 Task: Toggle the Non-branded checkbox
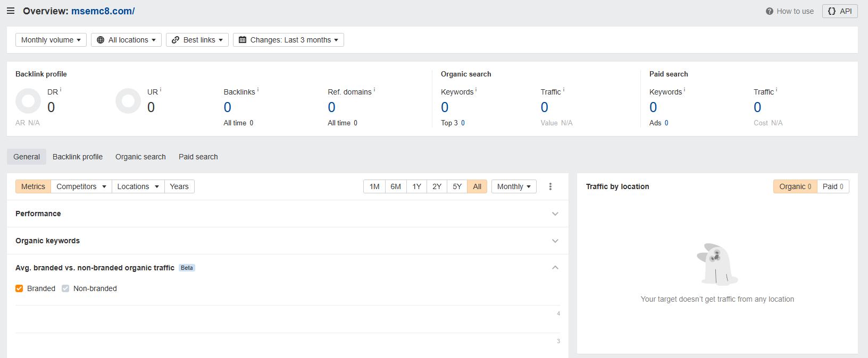65,288
